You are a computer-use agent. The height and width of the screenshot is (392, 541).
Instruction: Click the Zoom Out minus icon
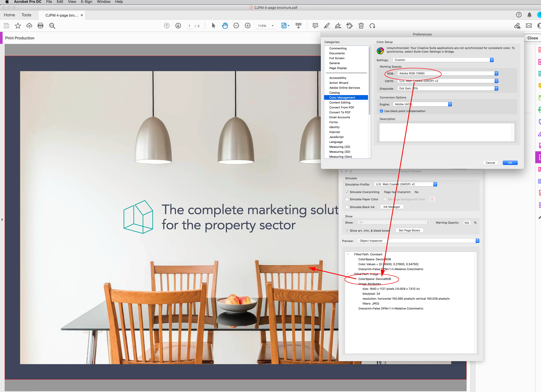[x=236, y=26]
